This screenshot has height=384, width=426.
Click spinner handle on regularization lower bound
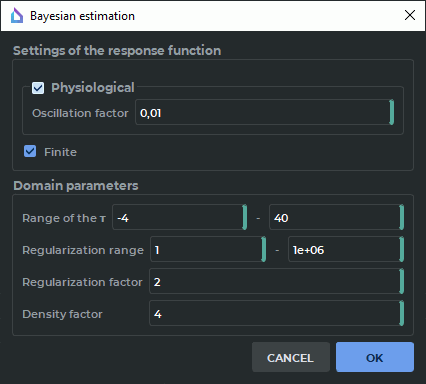[x=264, y=249]
